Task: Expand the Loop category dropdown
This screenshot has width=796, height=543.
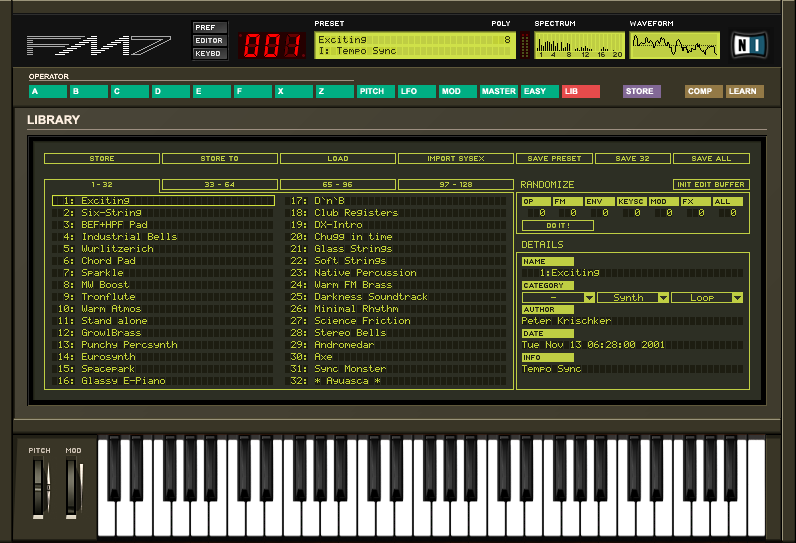Action: tap(737, 298)
